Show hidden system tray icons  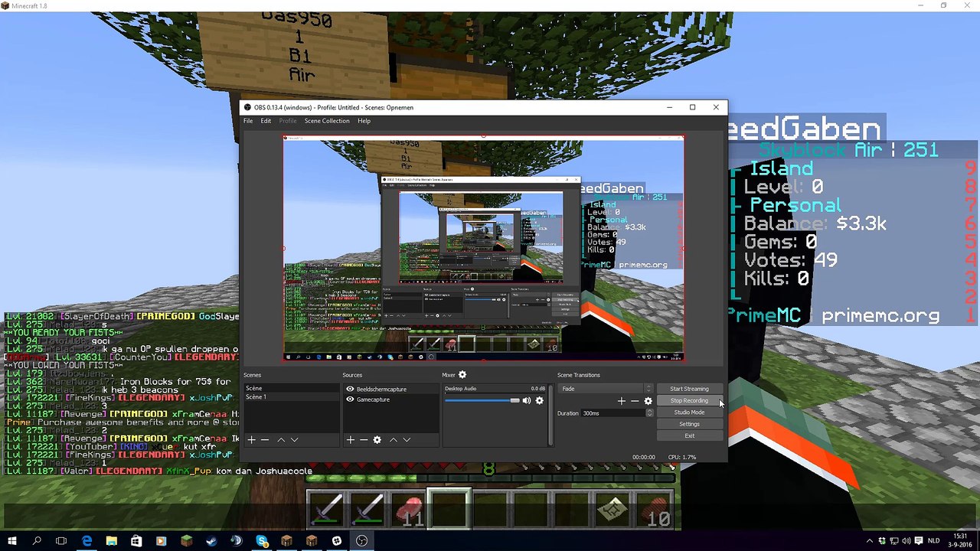pyautogui.click(x=870, y=541)
